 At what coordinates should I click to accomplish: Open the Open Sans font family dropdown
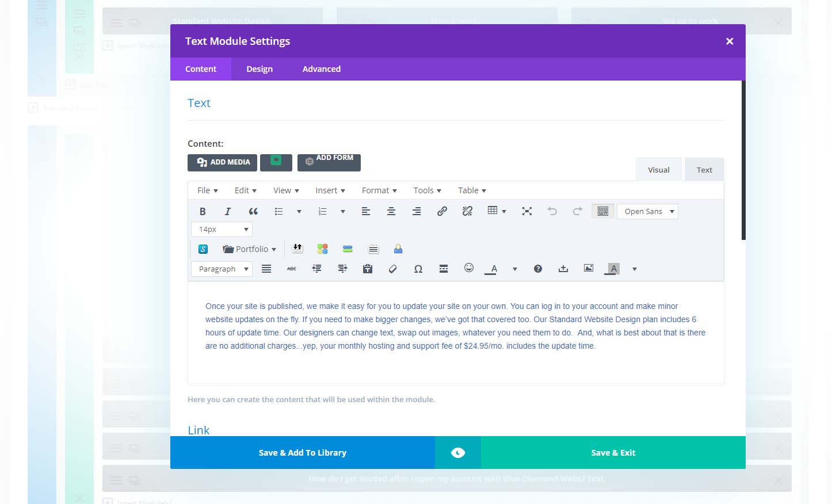point(647,212)
